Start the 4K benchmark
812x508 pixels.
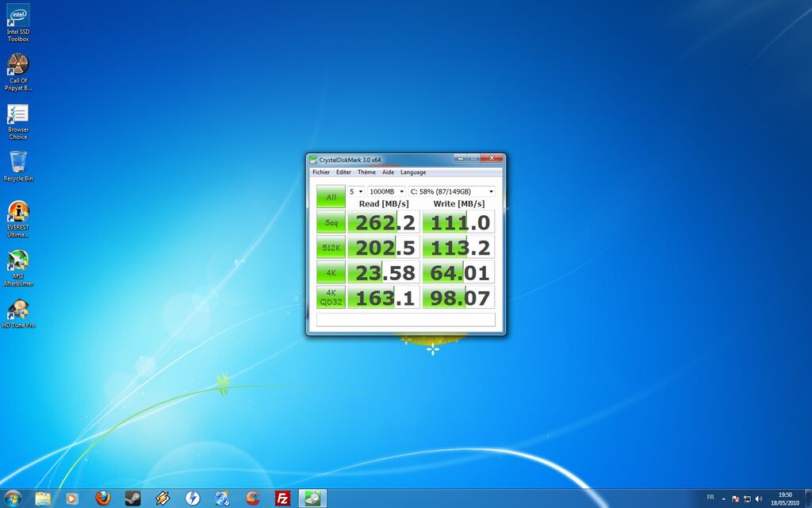click(331, 272)
